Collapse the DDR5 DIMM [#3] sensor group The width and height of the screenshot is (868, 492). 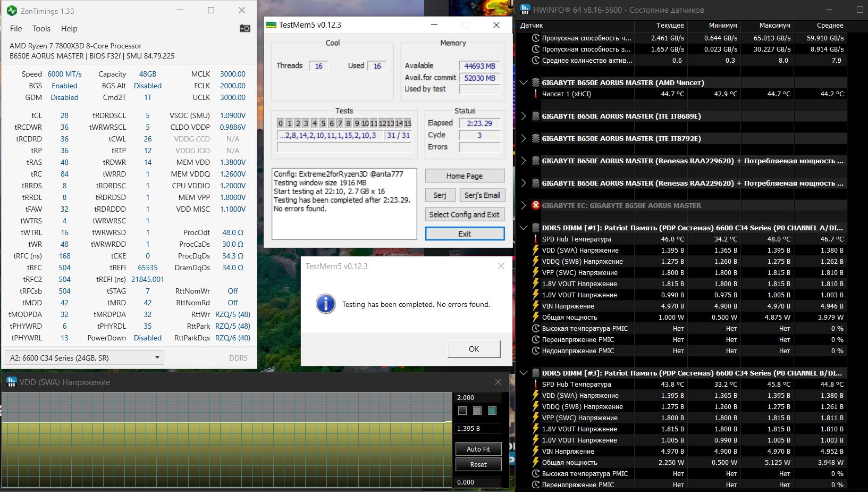[524, 373]
